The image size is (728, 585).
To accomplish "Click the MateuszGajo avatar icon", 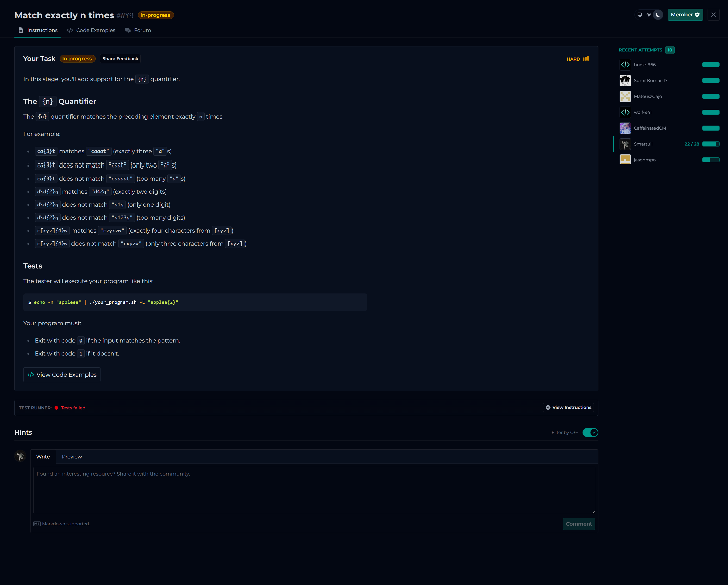I will (x=625, y=96).
